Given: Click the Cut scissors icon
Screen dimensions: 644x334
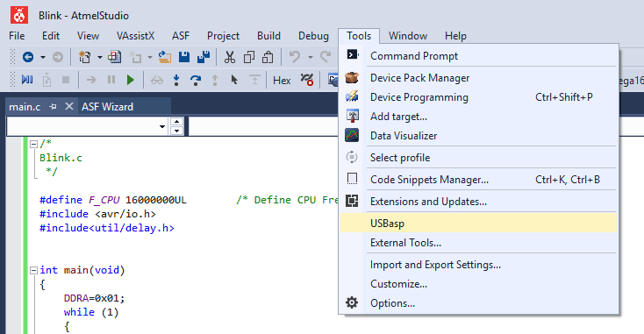Looking at the screenshot, I should point(230,57).
